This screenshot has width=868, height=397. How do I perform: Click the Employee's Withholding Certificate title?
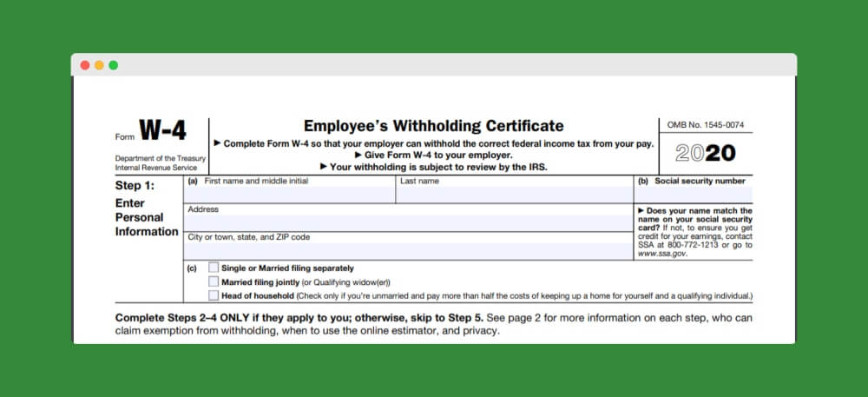[x=433, y=126]
